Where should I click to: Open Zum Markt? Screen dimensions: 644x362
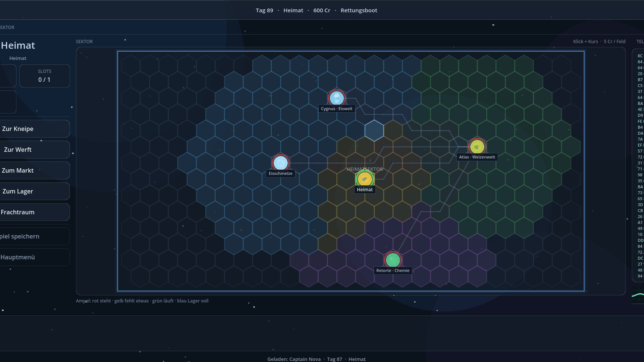(35, 170)
